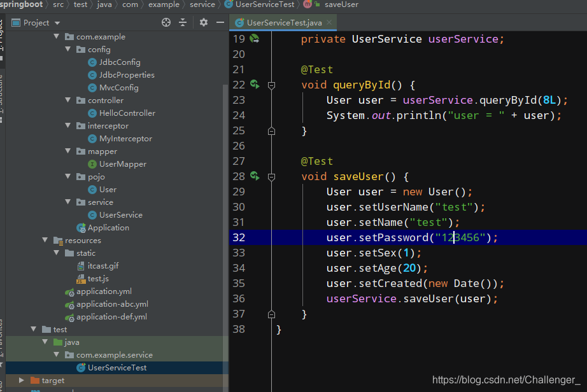Click fold end marker at line 37
The image size is (587, 392).
[271, 314]
